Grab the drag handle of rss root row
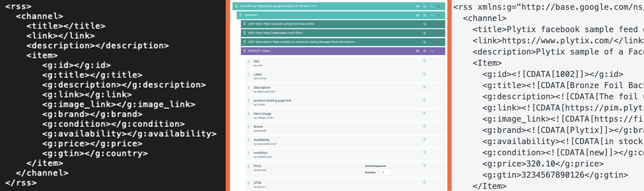This screenshot has width=644, height=191. tap(236, 6)
